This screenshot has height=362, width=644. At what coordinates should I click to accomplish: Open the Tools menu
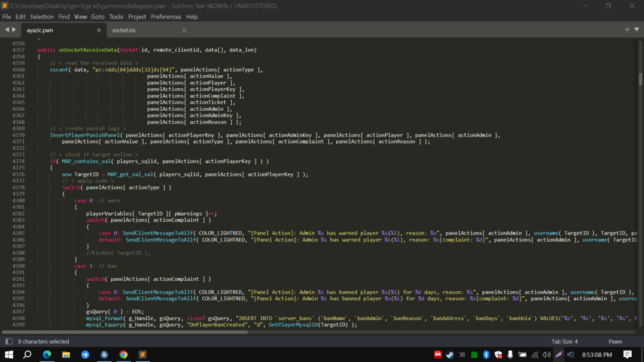116,17
